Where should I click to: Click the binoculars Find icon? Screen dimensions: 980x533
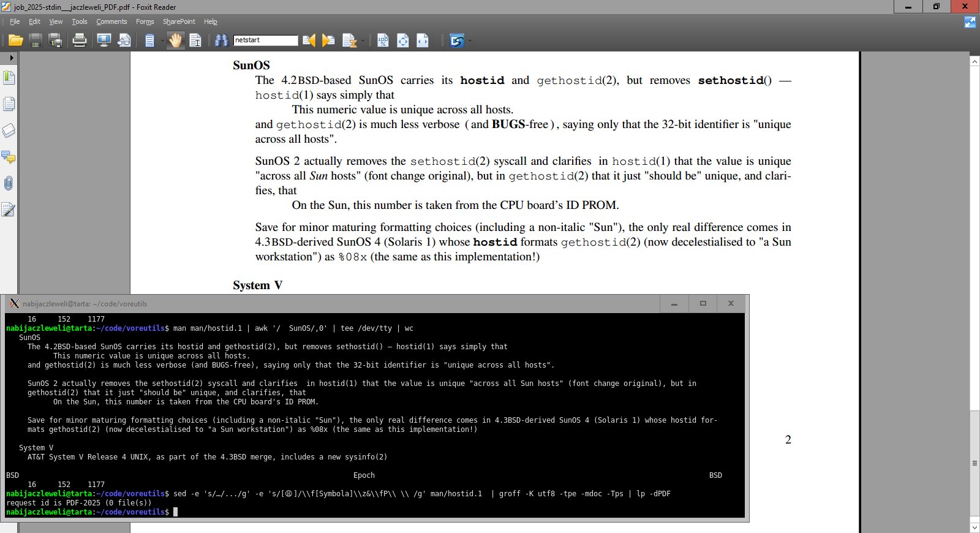[x=221, y=40]
